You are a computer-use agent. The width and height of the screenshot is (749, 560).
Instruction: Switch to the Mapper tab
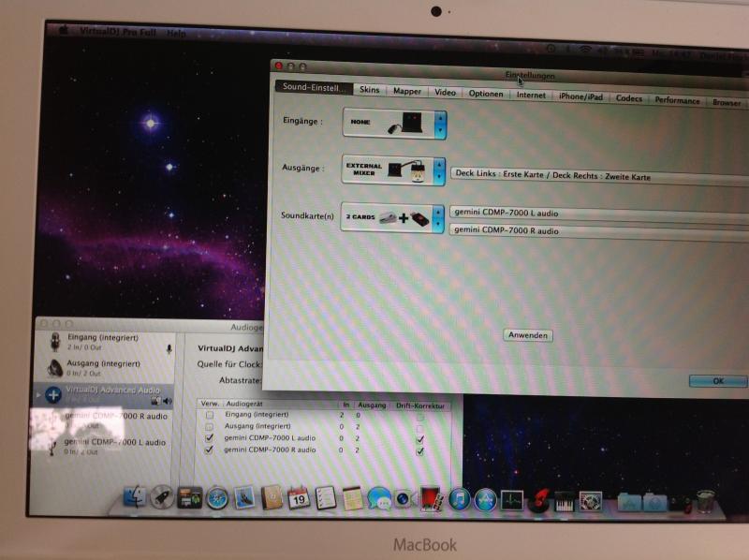tap(407, 91)
